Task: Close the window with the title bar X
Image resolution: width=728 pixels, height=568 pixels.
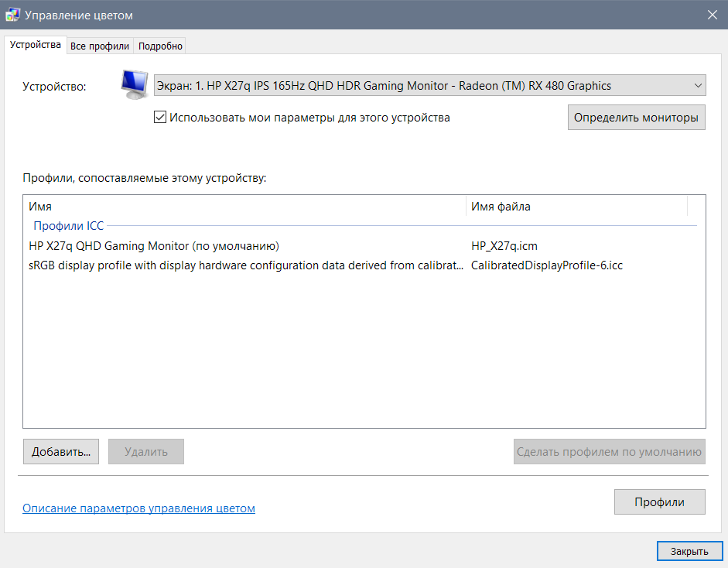Action: [x=712, y=15]
